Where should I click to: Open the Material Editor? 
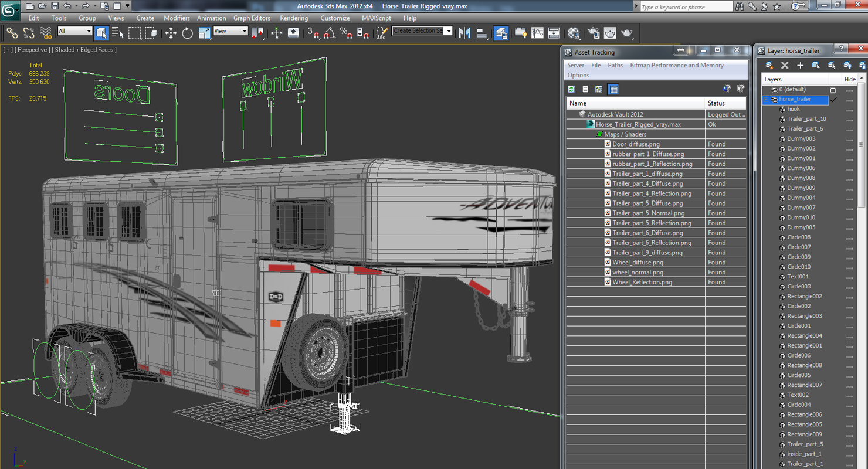click(x=574, y=33)
